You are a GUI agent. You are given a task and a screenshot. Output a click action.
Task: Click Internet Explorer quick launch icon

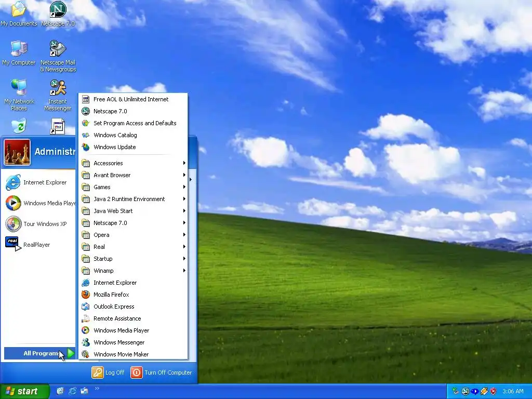pyautogui.click(x=72, y=391)
